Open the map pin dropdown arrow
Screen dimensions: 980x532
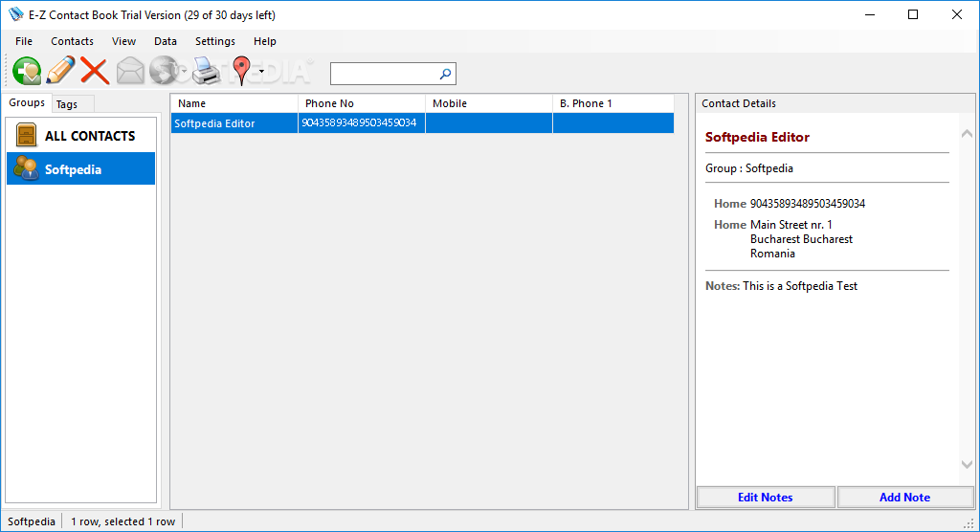tap(261, 71)
